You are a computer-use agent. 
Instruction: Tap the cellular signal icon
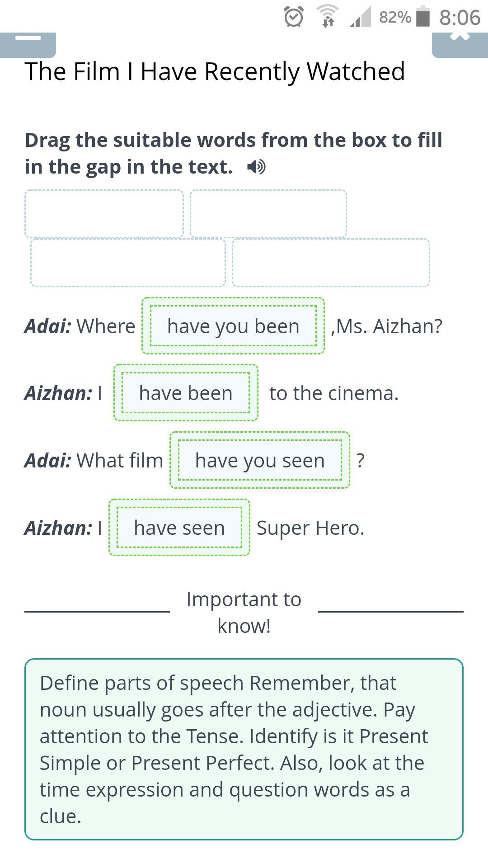click(361, 17)
